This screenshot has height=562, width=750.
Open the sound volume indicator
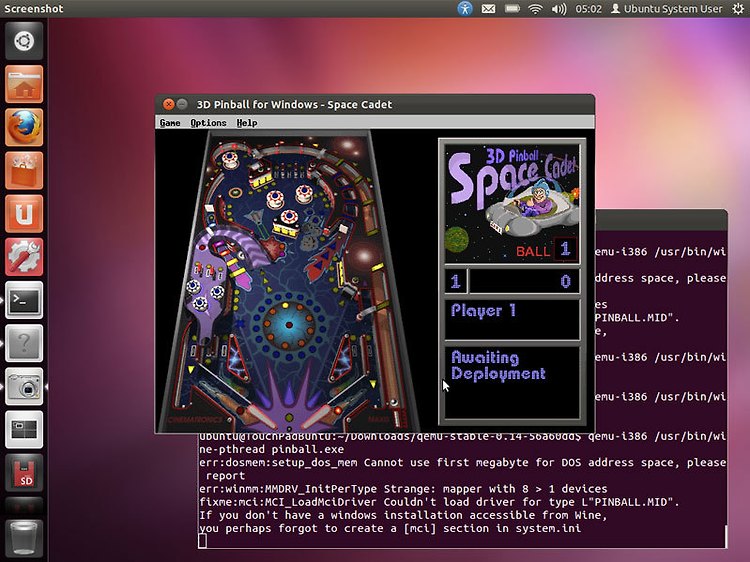click(559, 9)
